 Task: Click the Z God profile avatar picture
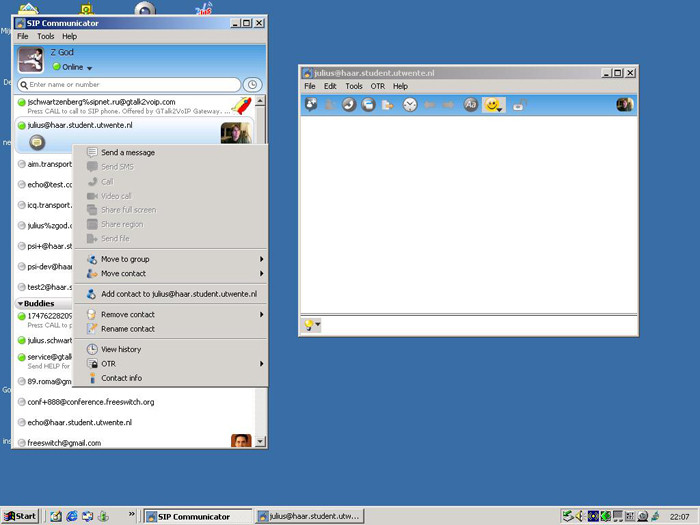coord(31,59)
